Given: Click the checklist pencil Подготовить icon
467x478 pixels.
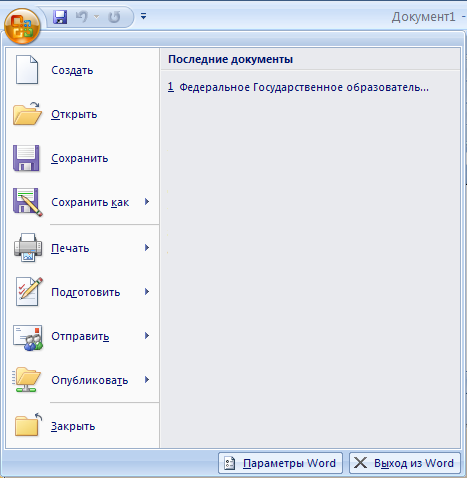Looking at the screenshot, I should [29, 291].
